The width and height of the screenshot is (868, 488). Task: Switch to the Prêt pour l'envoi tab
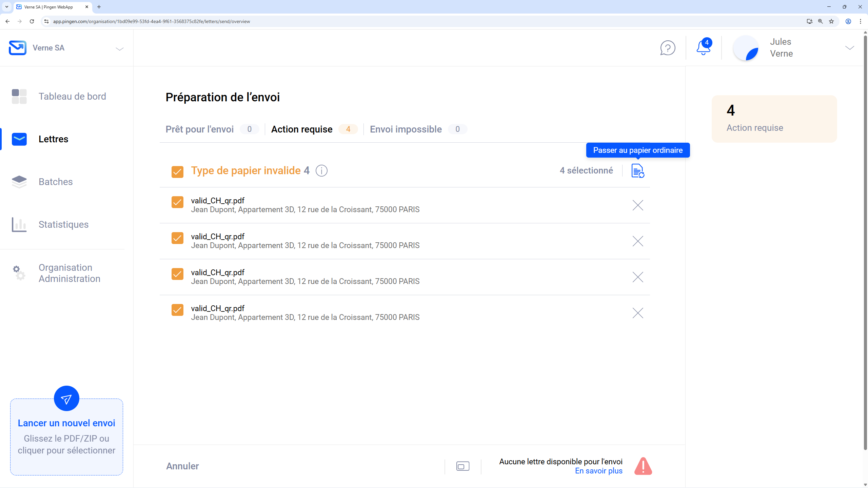point(200,129)
